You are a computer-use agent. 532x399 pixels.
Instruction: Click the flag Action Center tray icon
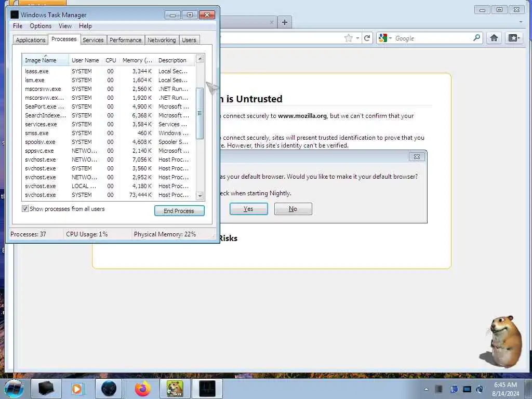coord(454,389)
